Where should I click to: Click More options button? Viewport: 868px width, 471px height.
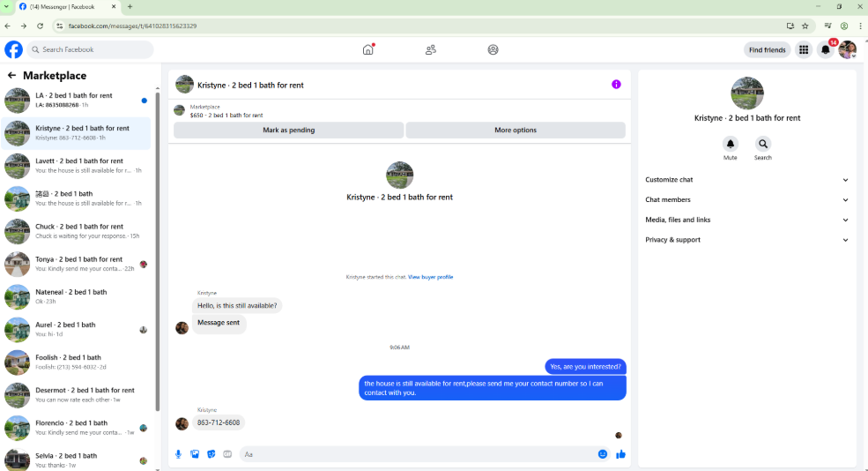(x=516, y=131)
